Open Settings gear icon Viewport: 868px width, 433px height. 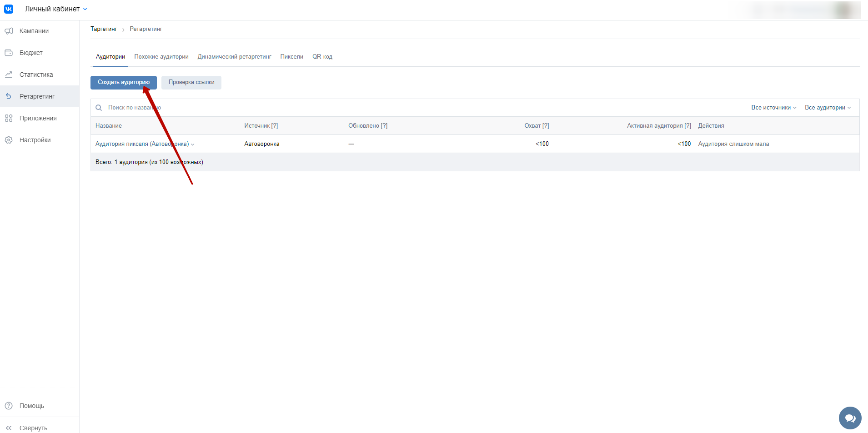[x=9, y=140]
